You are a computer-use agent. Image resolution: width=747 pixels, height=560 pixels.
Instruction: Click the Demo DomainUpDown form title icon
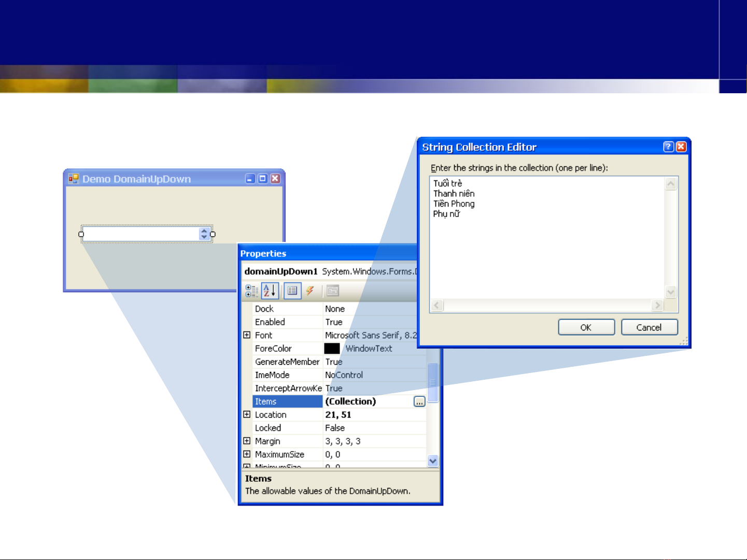click(x=74, y=179)
